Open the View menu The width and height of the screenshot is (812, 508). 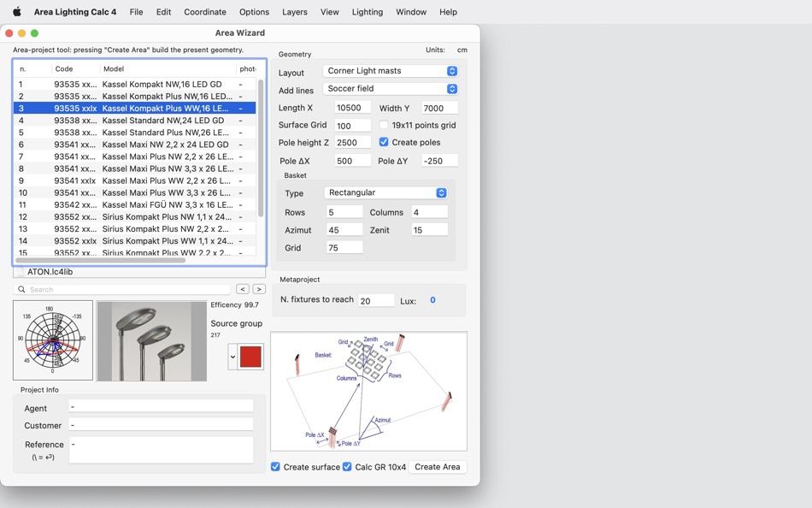tap(329, 11)
